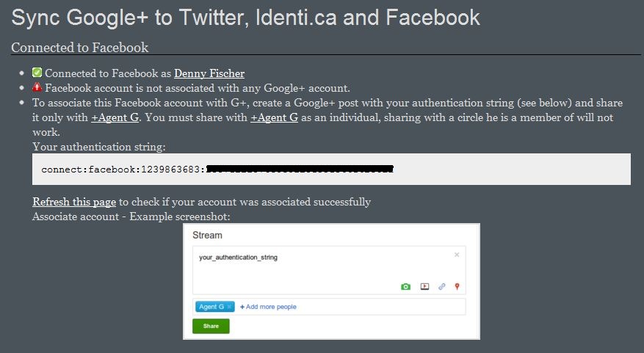Remove the Agent G chip using its x
The width and height of the screenshot is (644, 353).
click(x=229, y=307)
